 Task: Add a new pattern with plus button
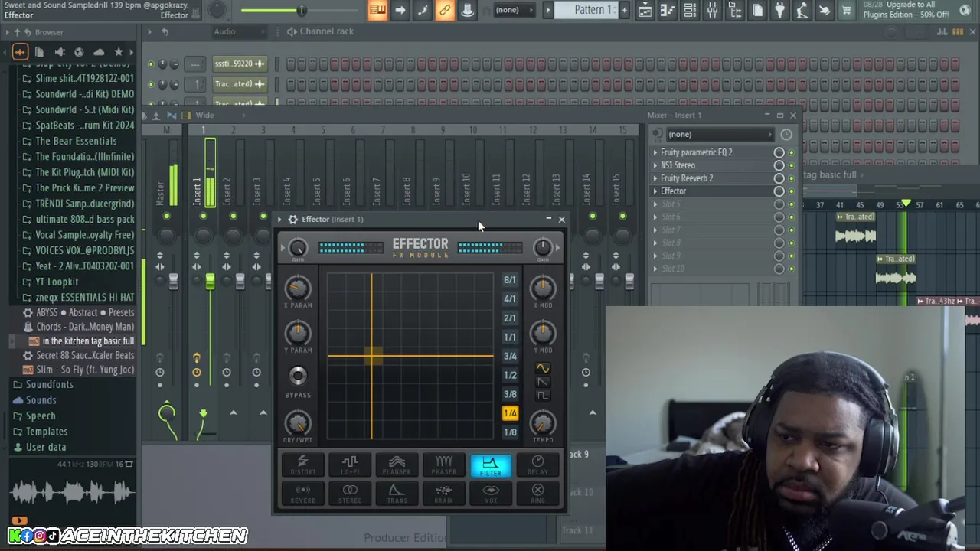coord(624,10)
